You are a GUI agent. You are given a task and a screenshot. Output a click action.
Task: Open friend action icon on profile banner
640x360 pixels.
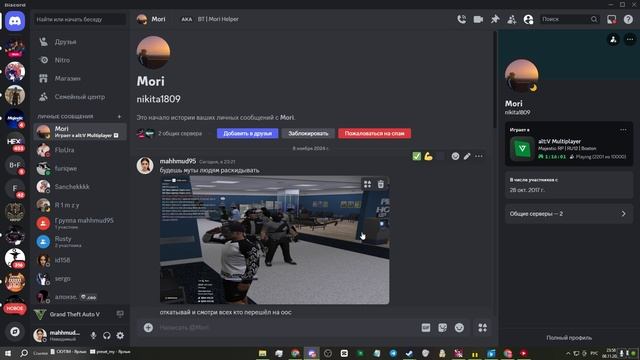point(613,39)
